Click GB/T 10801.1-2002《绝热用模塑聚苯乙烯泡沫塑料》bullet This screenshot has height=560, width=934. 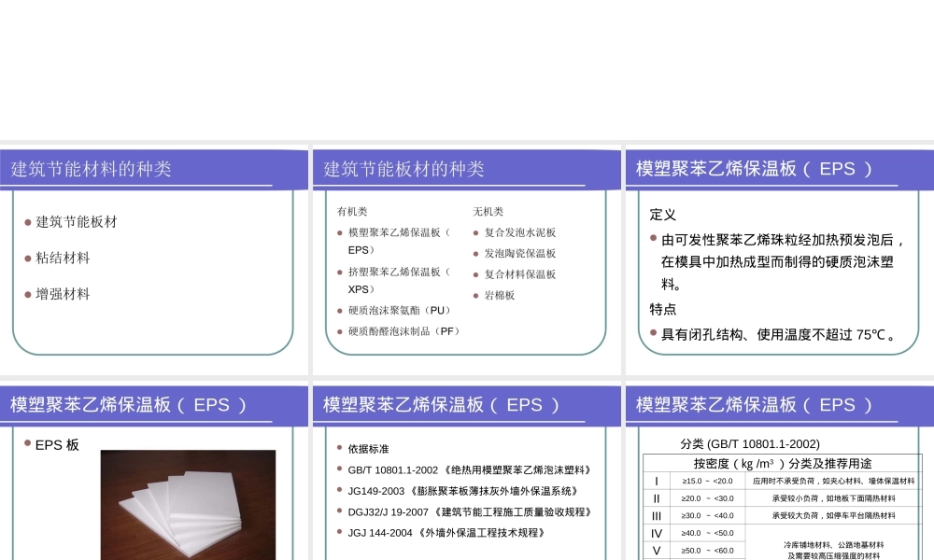(x=471, y=469)
